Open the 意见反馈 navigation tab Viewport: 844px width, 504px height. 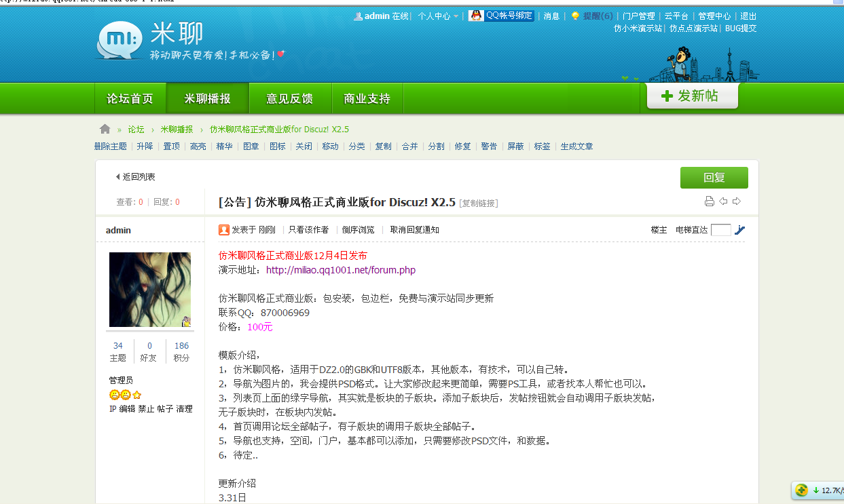(x=290, y=99)
